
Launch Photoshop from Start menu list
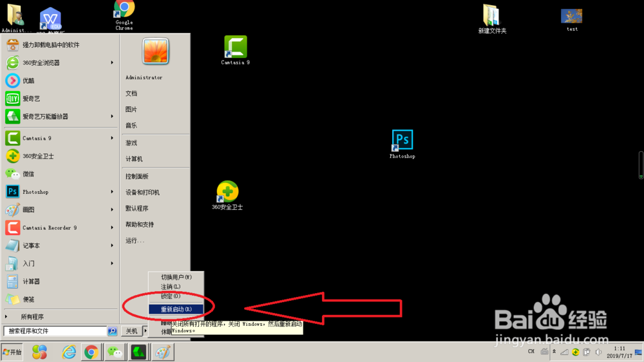click(x=61, y=192)
